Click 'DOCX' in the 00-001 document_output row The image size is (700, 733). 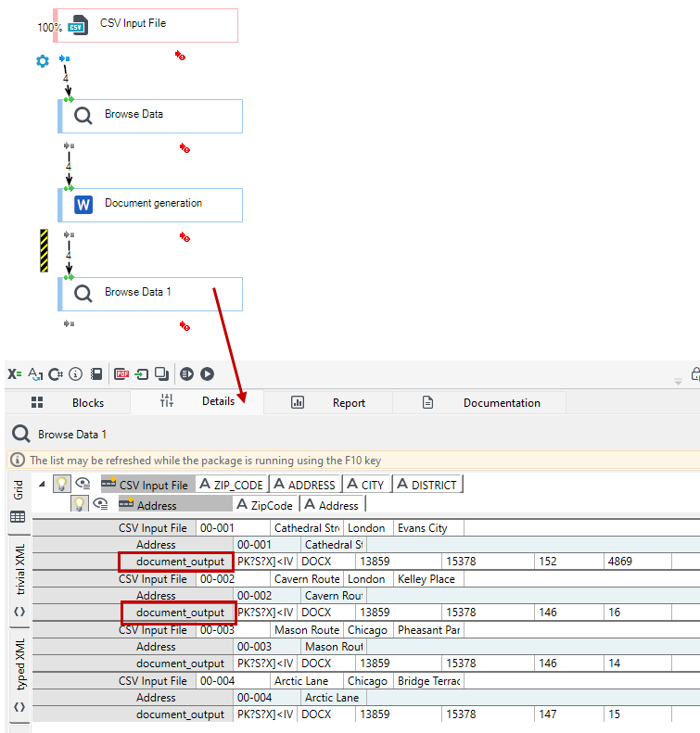tap(326, 562)
